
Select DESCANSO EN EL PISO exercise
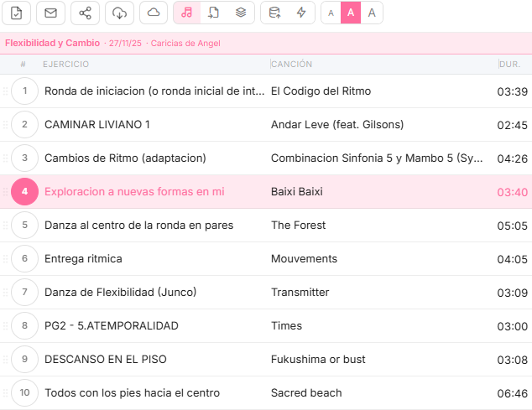pyautogui.click(x=106, y=360)
